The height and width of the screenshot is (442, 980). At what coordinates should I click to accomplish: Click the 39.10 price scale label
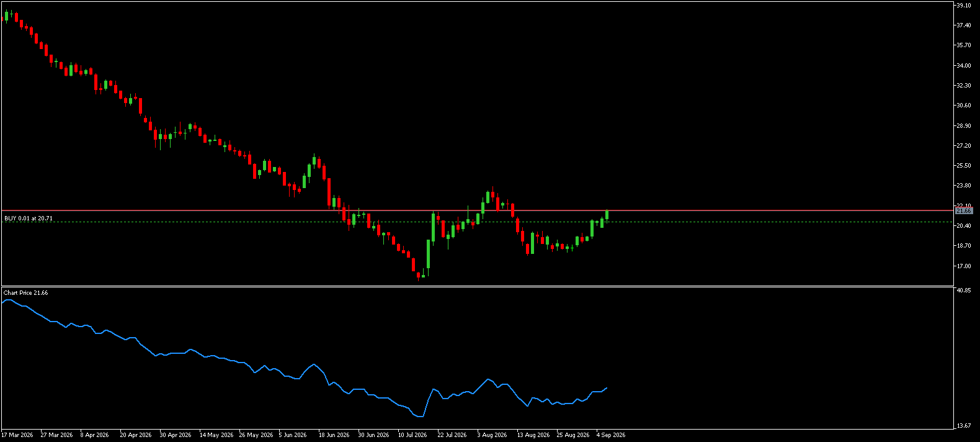point(964,5)
